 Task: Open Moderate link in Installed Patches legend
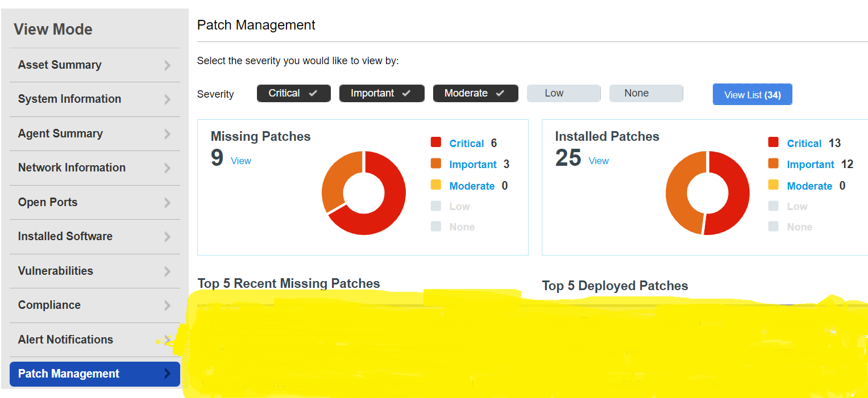click(x=809, y=186)
